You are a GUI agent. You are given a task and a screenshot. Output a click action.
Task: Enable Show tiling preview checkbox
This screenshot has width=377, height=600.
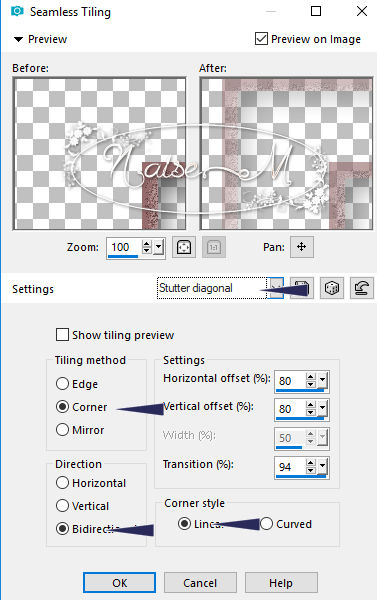62,335
